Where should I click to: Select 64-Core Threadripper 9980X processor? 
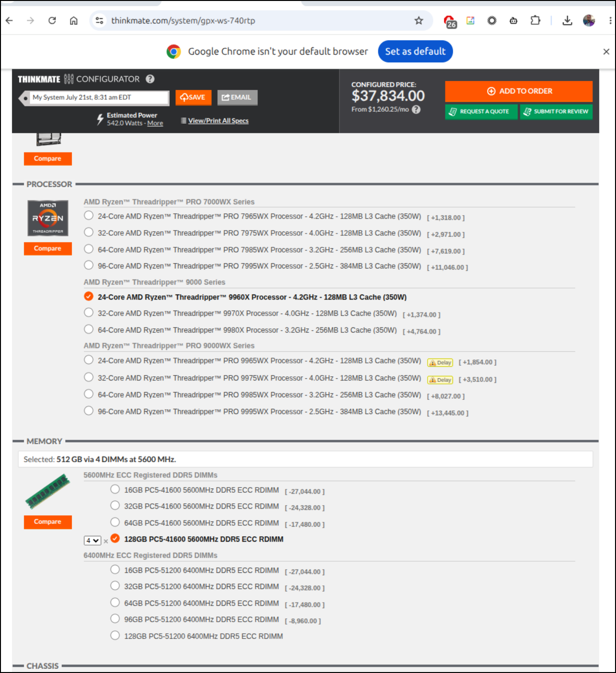[89, 330]
